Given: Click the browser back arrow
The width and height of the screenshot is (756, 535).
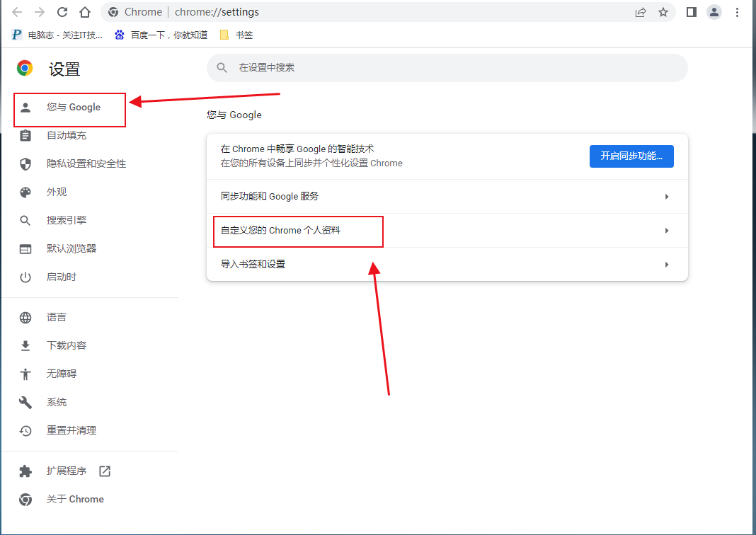Looking at the screenshot, I should [x=17, y=12].
